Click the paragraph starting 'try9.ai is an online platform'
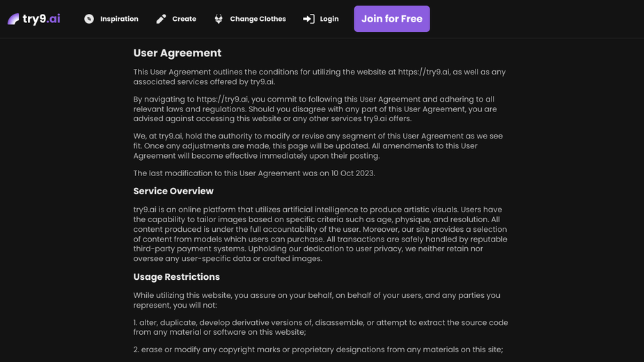644x362 pixels. tap(320, 234)
